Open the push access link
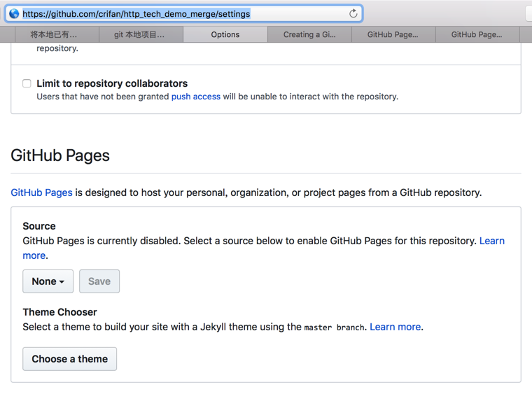This screenshot has height=408, width=532. 196,97
